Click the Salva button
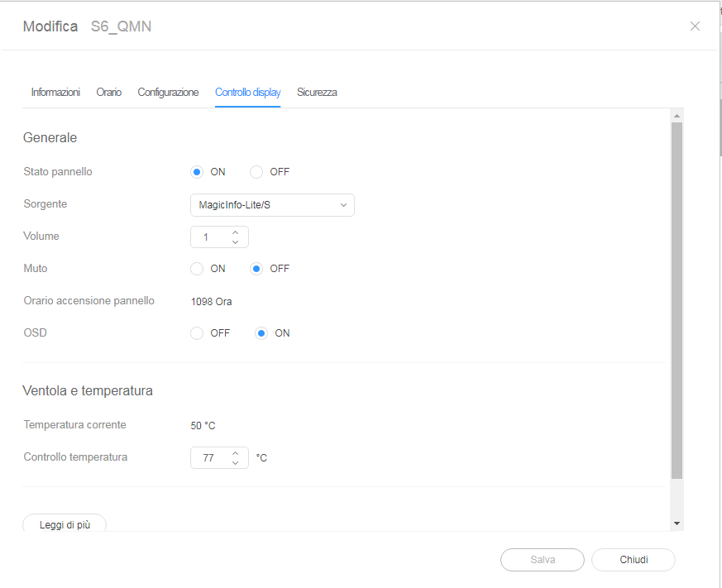 (x=543, y=560)
